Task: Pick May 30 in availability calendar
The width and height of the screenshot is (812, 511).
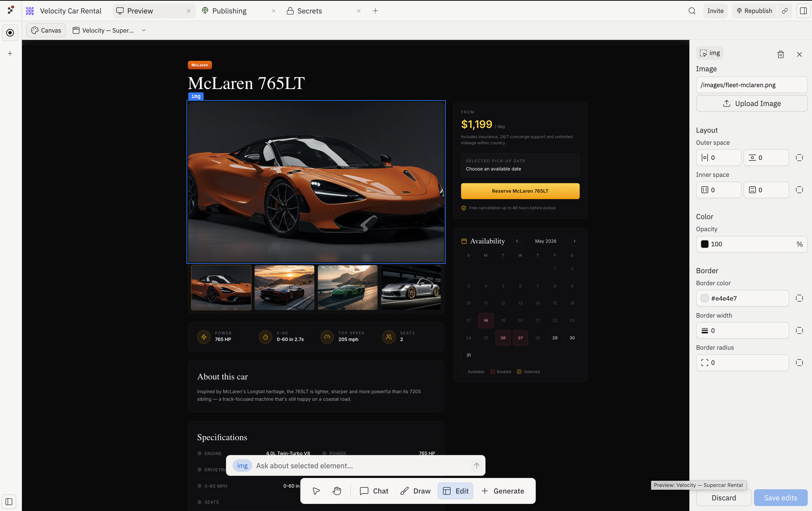Action: pos(572,337)
